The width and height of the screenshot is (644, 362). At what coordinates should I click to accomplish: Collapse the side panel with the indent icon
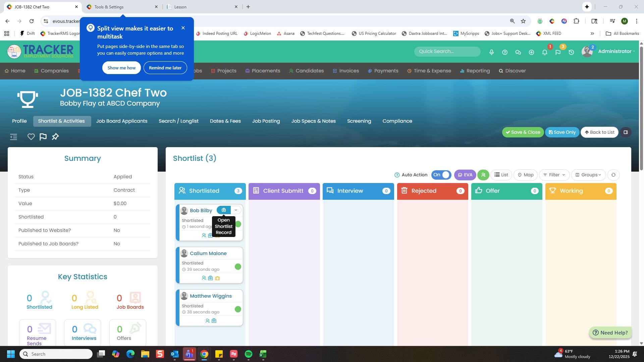pyautogui.click(x=13, y=137)
